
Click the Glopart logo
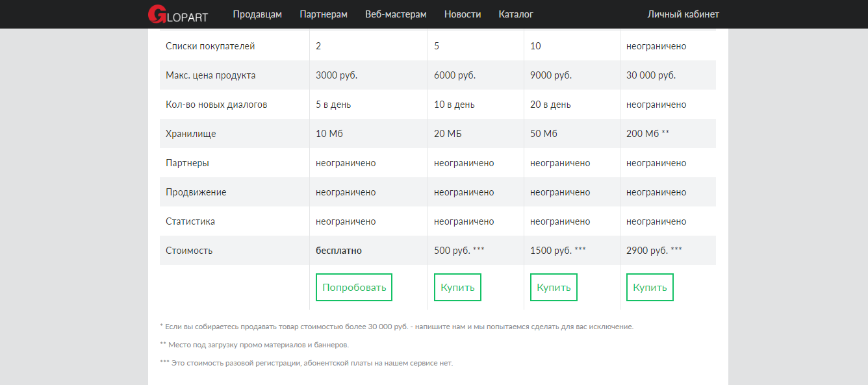point(177,14)
